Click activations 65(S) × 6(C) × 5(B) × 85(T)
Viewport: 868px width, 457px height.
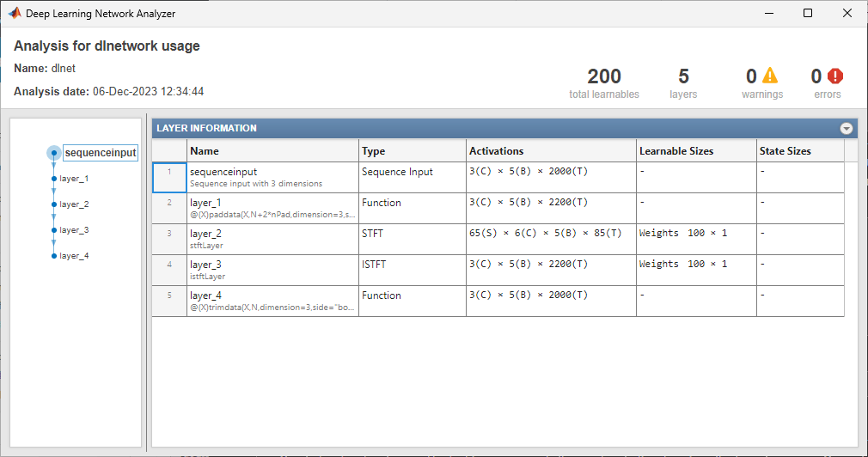coord(552,239)
